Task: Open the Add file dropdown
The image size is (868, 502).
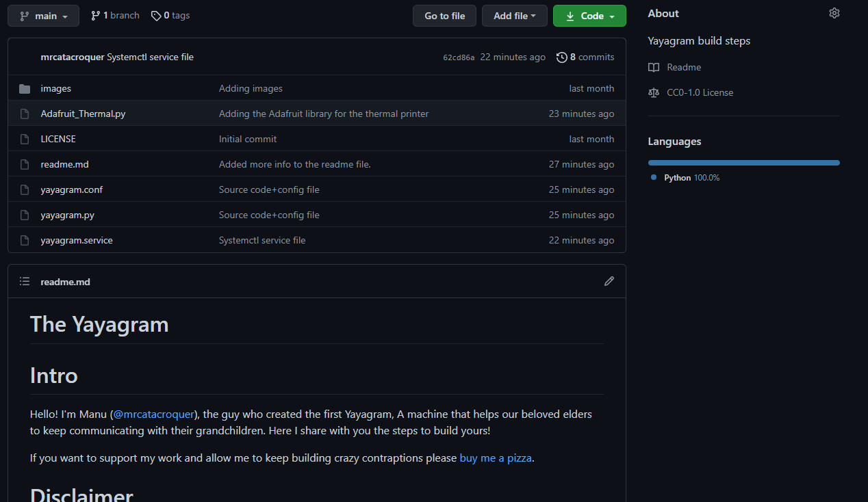Action: pos(514,15)
